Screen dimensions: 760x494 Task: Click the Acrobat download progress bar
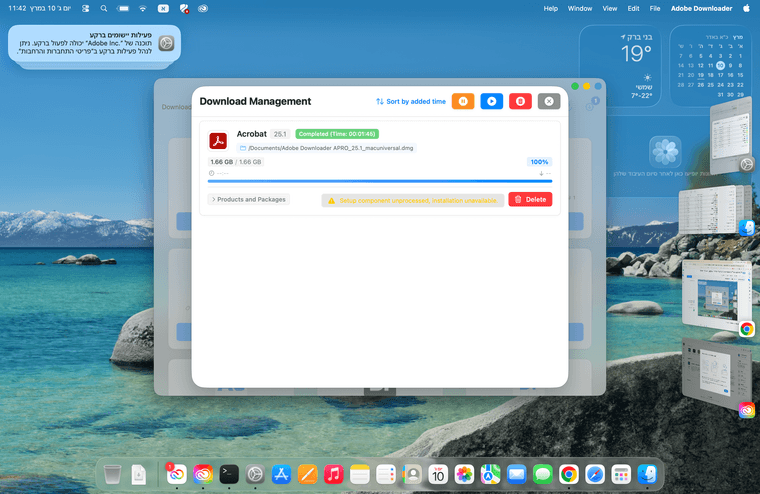pos(379,181)
